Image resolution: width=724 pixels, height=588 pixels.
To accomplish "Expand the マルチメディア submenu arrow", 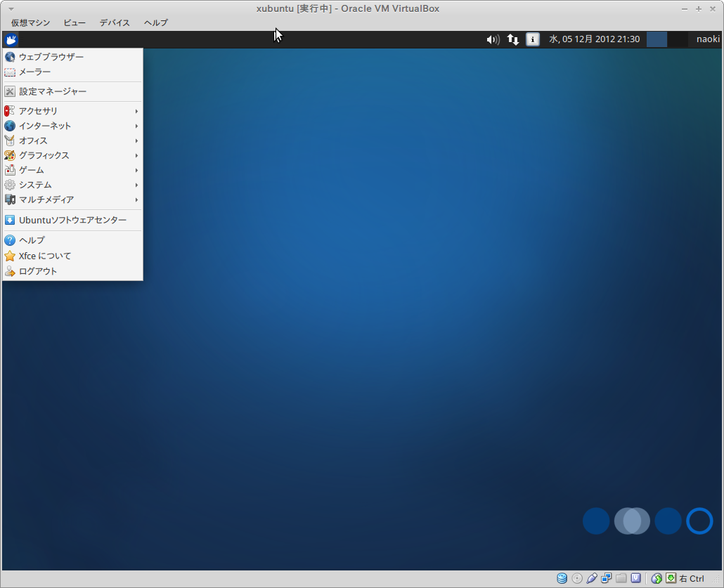I will coord(136,200).
